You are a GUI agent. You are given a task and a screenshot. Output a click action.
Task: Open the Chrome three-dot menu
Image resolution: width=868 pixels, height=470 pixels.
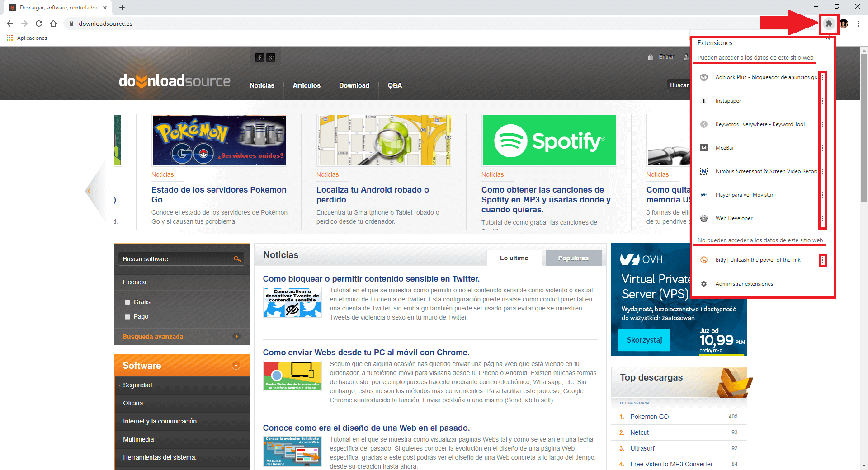[858, 23]
